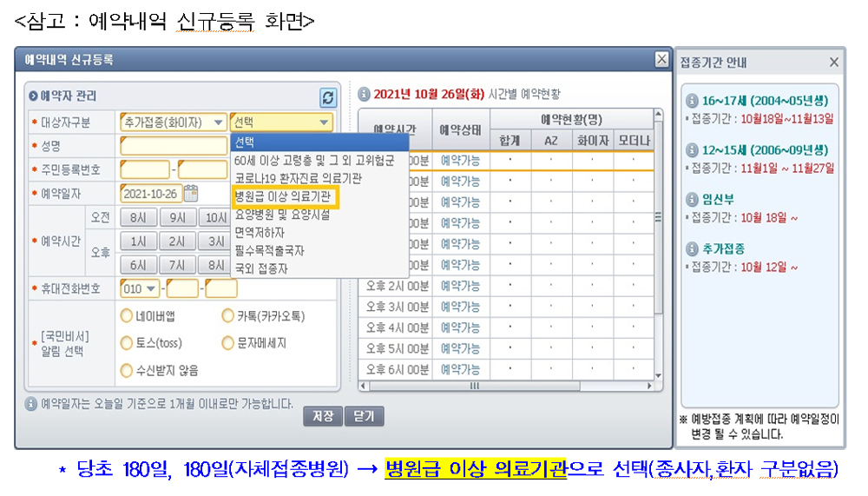868x496 pixels.
Task: Click scroll-up arrow of reservation table
Action: (658, 114)
